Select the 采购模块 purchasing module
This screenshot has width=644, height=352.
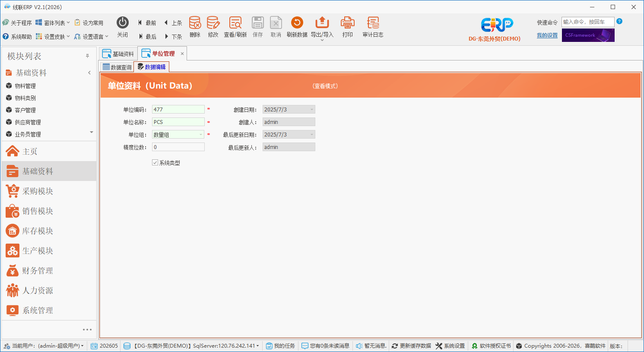(49, 191)
